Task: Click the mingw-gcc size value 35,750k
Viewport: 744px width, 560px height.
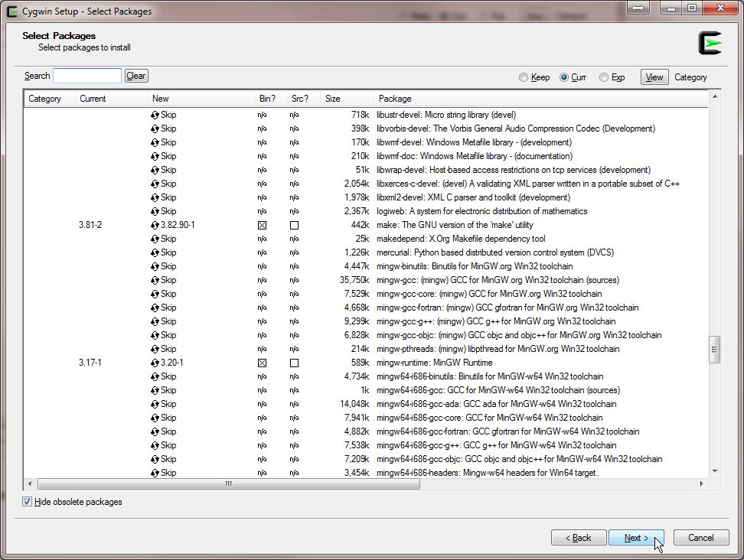Action: pyautogui.click(x=354, y=280)
